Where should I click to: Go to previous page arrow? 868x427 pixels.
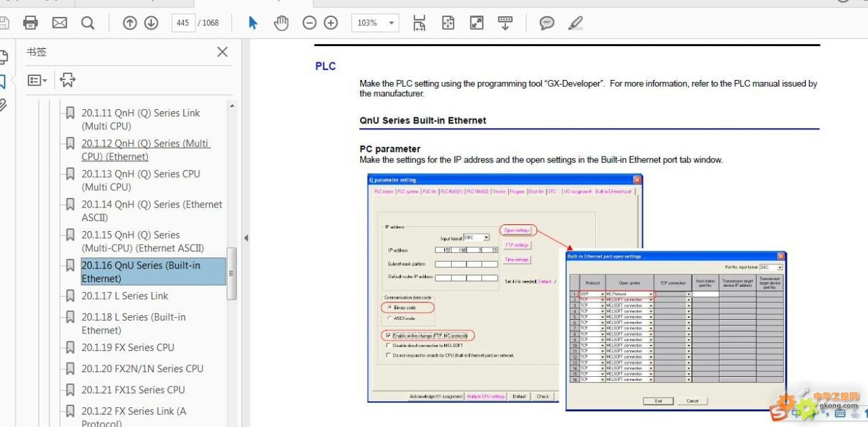pos(130,23)
